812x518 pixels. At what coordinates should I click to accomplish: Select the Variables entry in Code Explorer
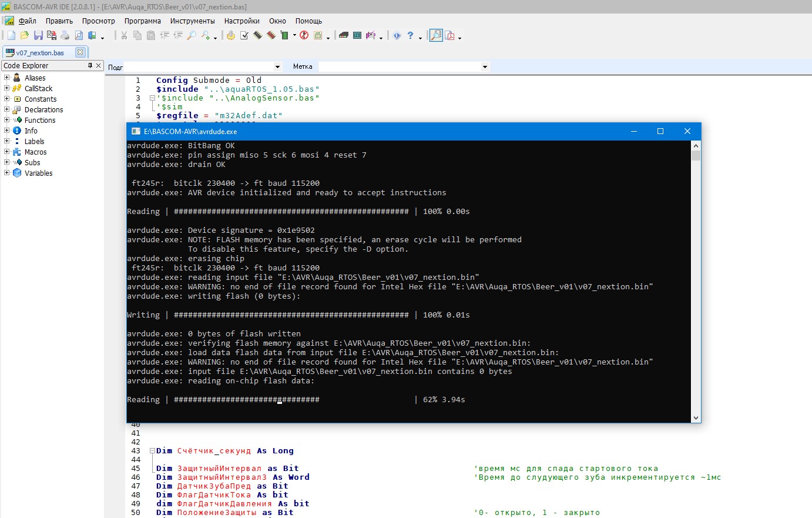pos(38,173)
